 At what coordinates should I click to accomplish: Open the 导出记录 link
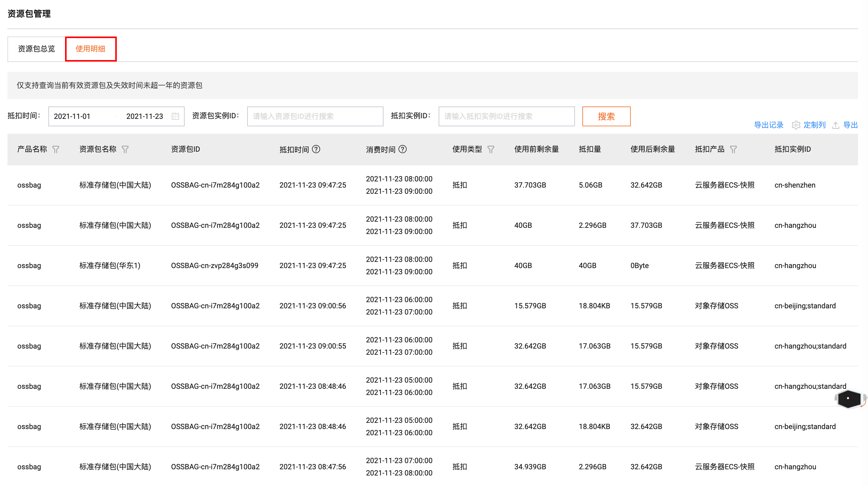[768, 125]
